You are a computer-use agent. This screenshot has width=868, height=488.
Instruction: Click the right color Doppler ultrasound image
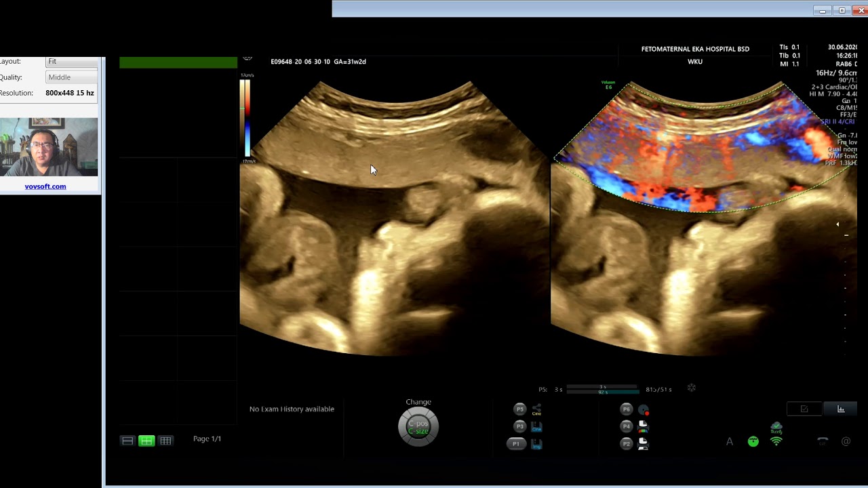pos(703,218)
